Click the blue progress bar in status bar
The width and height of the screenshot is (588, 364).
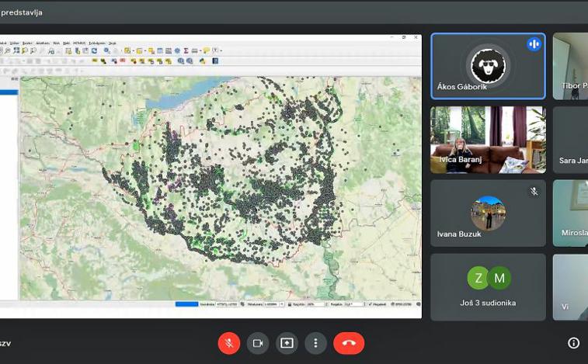186,304
